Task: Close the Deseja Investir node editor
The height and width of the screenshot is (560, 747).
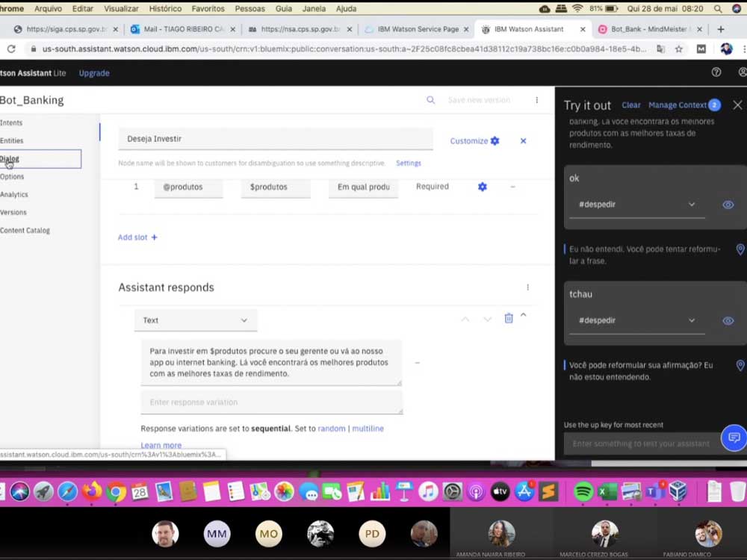Action: (523, 141)
